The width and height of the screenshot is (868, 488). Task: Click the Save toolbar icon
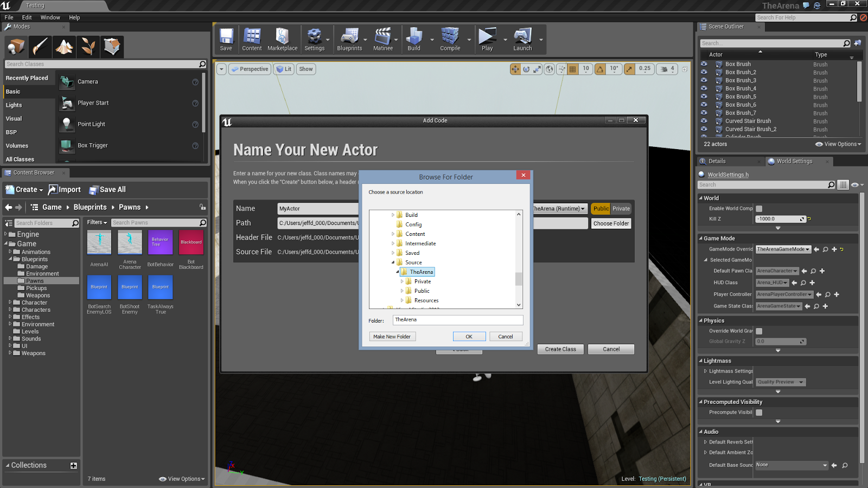click(x=226, y=40)
